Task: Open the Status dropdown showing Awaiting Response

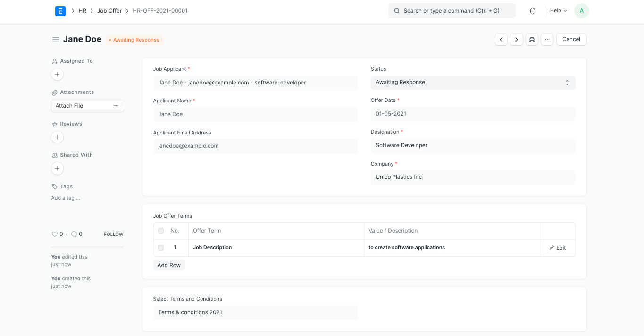Action: click(473, 82)
